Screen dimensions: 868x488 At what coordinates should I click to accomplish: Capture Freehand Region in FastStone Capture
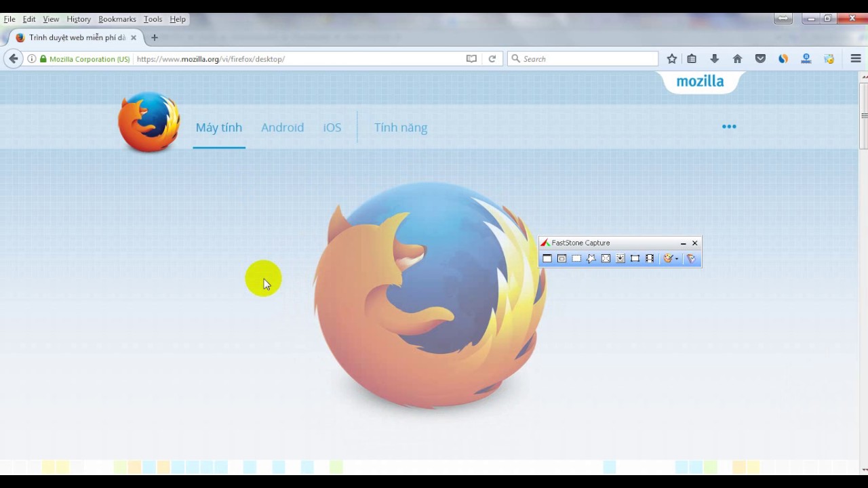pos(591,258)
